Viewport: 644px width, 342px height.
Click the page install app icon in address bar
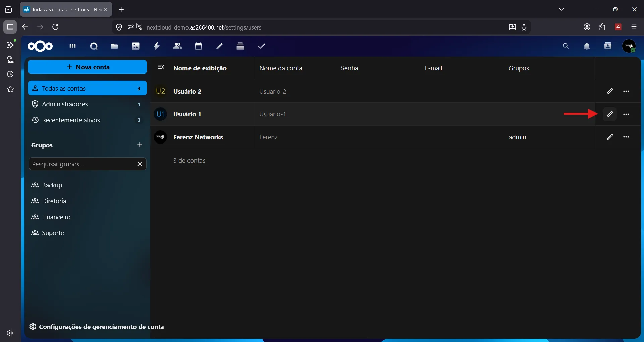coord(513,27)
